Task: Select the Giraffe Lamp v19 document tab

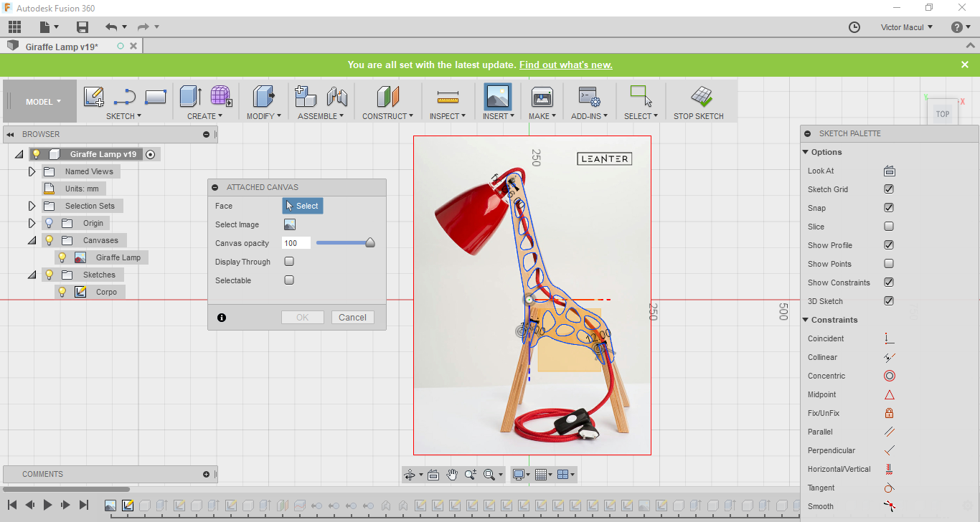Action: pos(62,47)
